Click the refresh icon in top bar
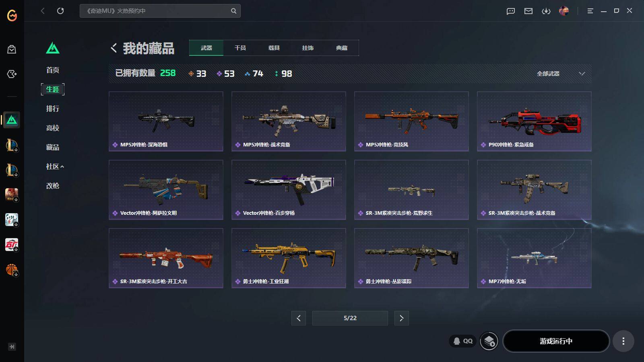This screenshot has height=362, width=644. tap(60, 11)
